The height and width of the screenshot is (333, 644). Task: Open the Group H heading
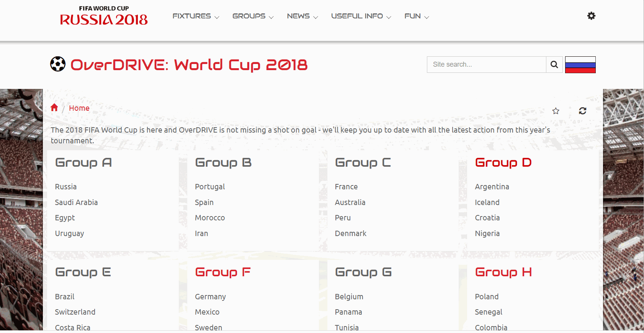(503, 272)
